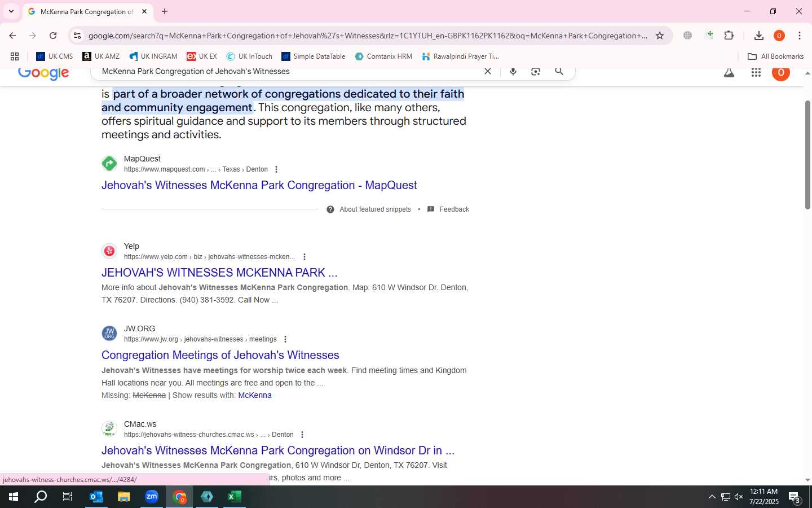Open All Bookmarks folder

775,56
